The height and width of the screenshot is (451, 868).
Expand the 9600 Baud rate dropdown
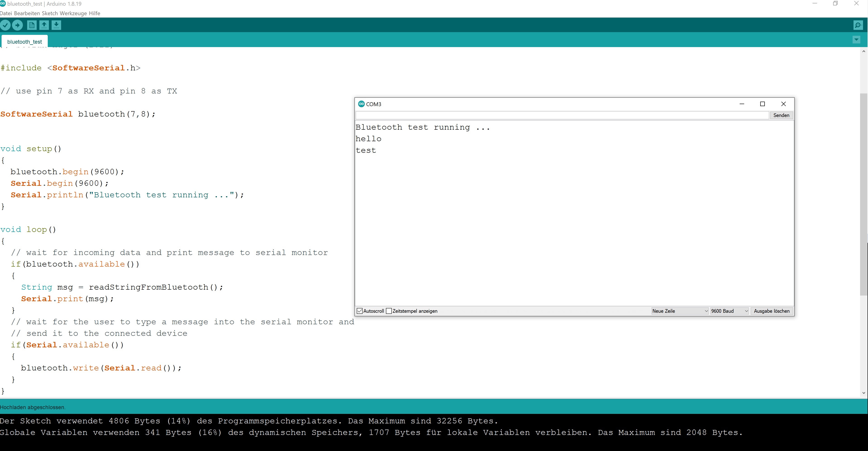pos(729,311)
